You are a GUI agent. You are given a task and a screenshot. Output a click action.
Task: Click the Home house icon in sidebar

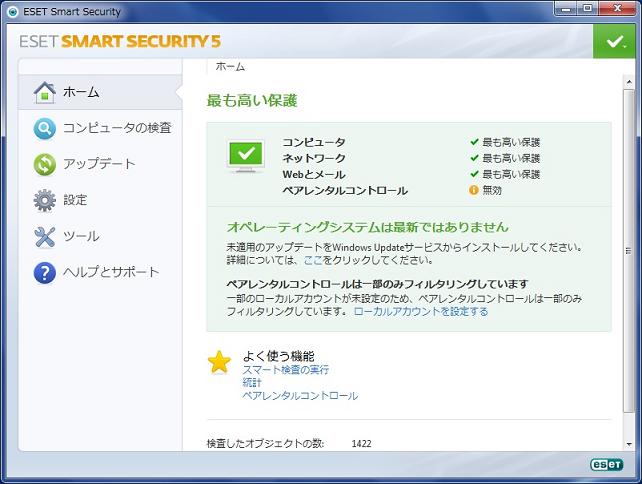[45, 93]
